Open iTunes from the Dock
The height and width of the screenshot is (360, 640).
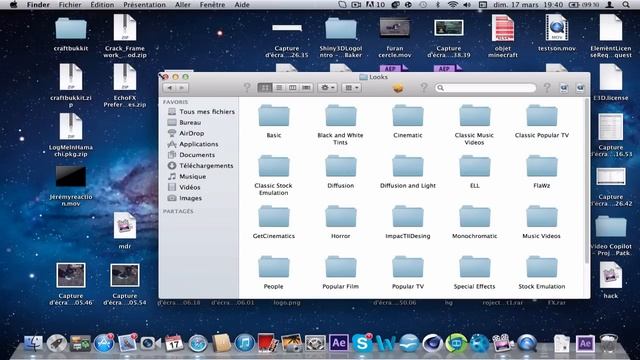point(244,343)
